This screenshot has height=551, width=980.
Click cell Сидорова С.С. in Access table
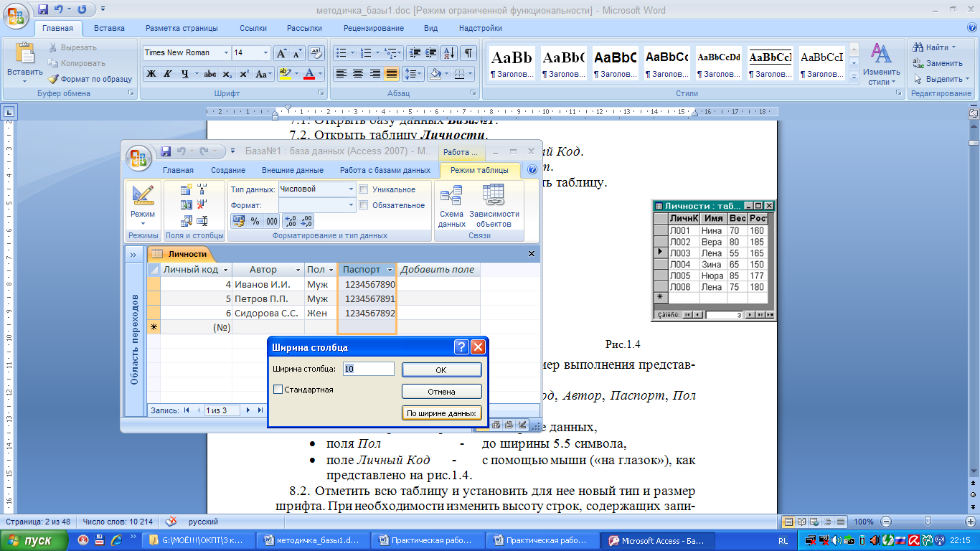pos(268,313)
